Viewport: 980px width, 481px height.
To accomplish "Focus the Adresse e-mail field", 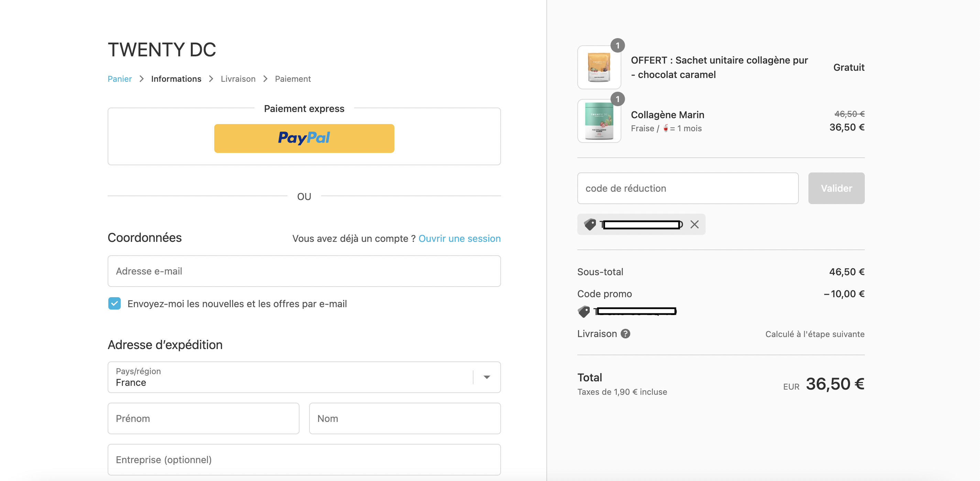I will click(x=304, y=271).
